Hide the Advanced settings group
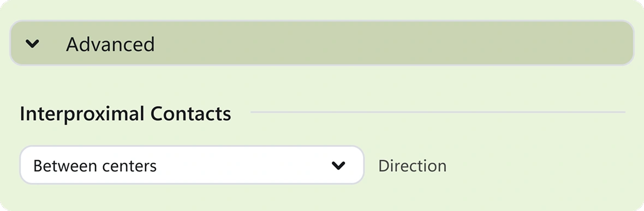The image size is (644, 211). coord(32,43)
